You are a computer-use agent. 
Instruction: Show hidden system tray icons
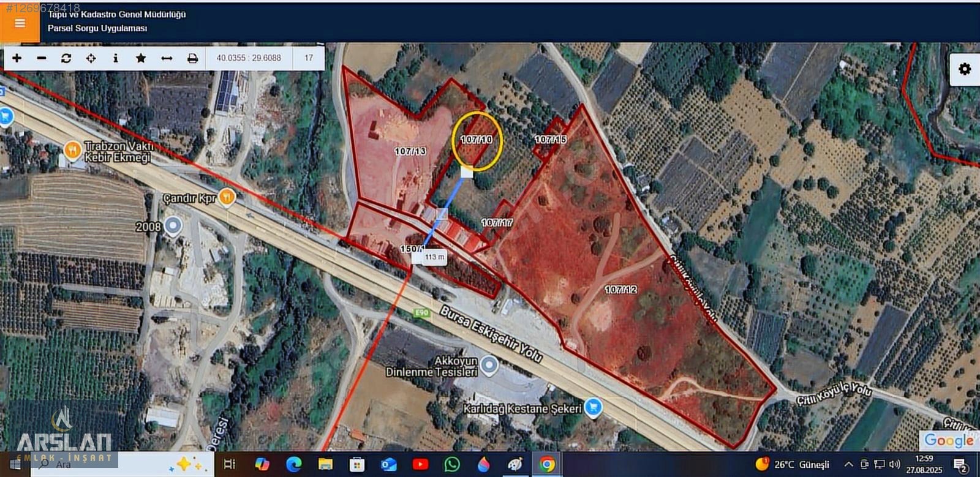pyautogui.click(x=848, y=464)
